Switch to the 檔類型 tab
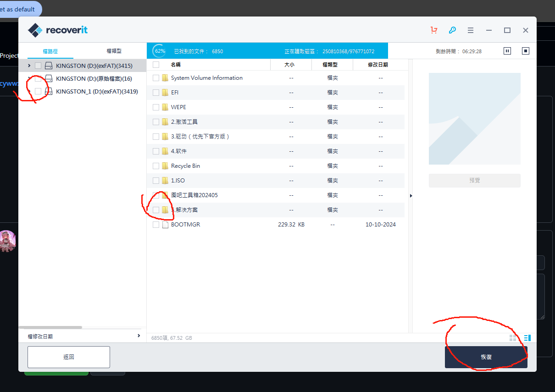555x392 pixels. coord(114,51)
